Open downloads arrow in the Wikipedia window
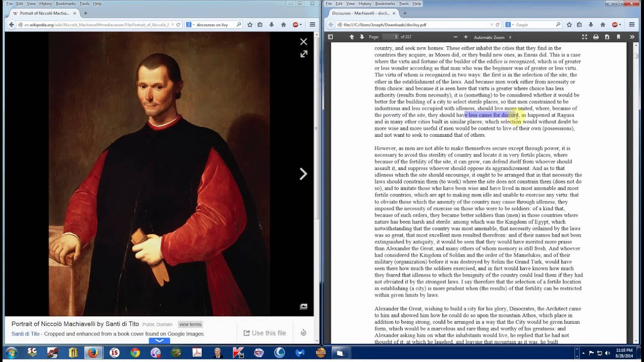Screen dimensions: 644x362 pyautogui.click(x=272, y=24)
